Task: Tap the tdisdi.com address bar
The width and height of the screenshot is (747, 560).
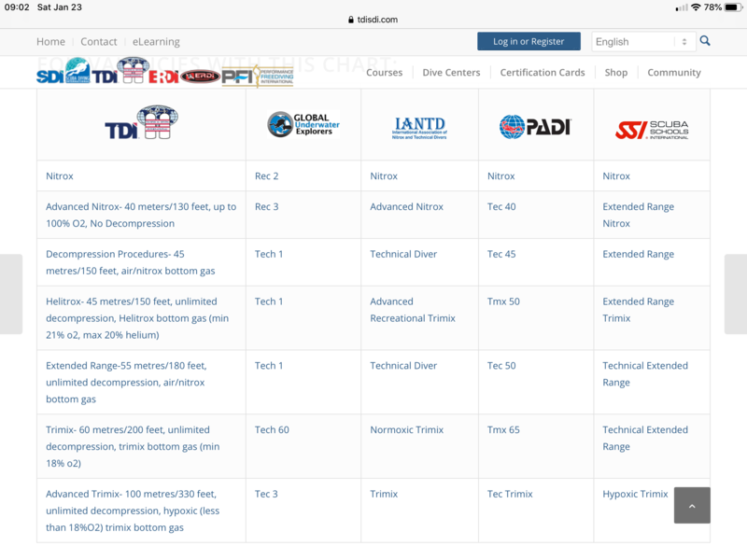Action: (x=373, y=20)
